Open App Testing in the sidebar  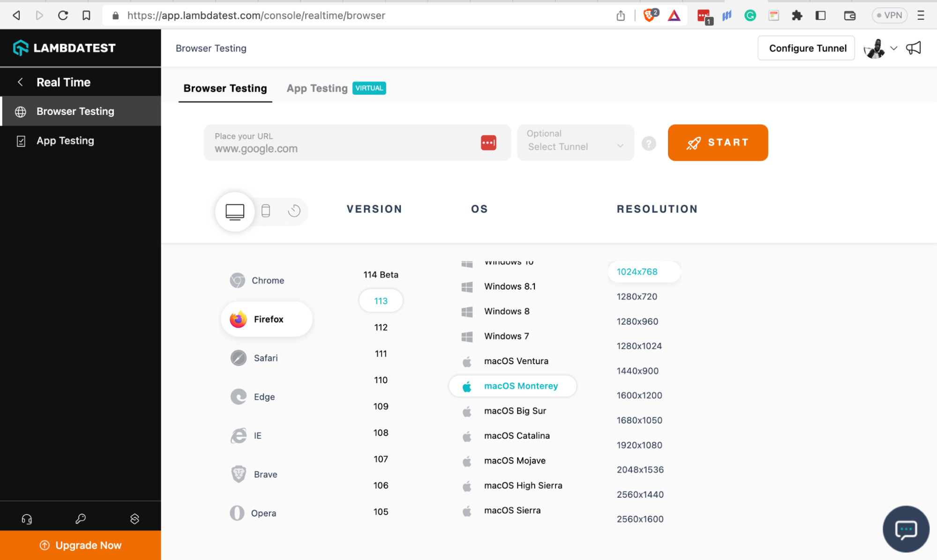pos(65,141)
